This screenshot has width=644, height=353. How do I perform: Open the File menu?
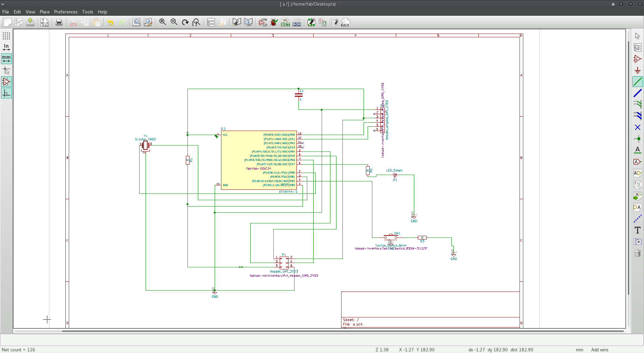point(6,12)
